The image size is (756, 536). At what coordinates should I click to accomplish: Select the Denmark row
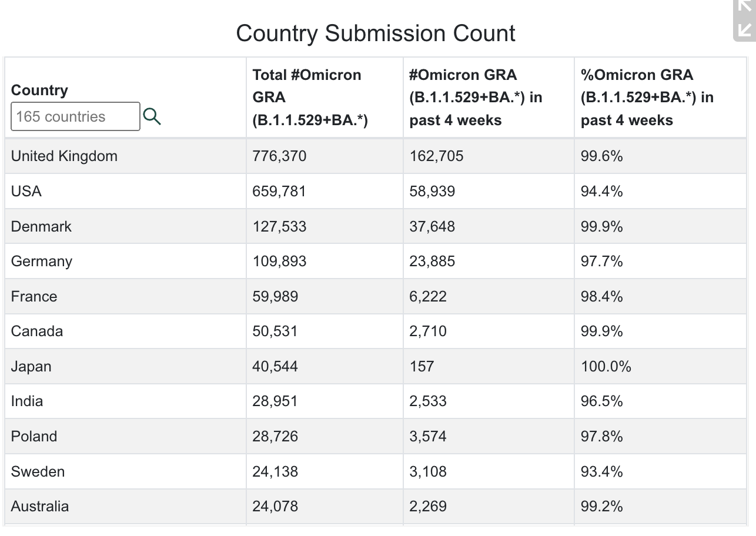[x=41, y=227]
